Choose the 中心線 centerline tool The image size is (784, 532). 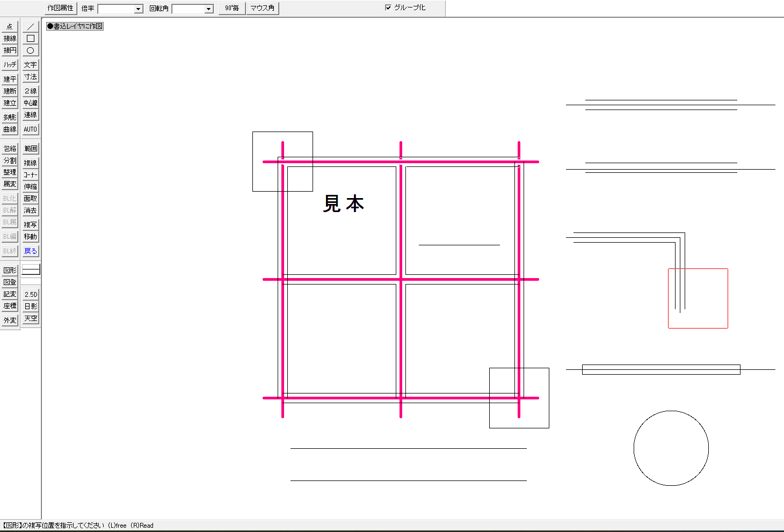31,103
